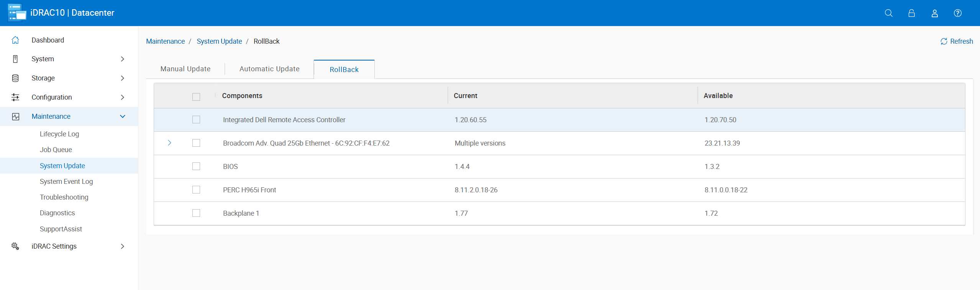
Task: Click the Configuration sliders icon
Action: [x=15, y=97]
